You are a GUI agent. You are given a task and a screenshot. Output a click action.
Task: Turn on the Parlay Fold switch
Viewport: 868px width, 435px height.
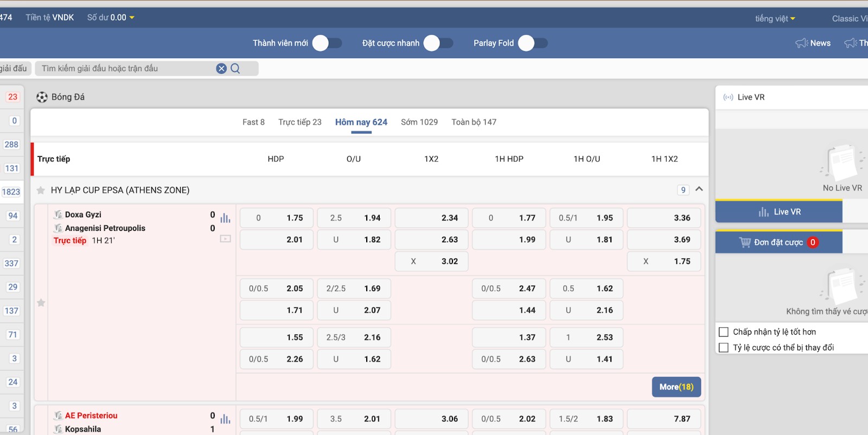pyautogui.click(x=533, y=43)
